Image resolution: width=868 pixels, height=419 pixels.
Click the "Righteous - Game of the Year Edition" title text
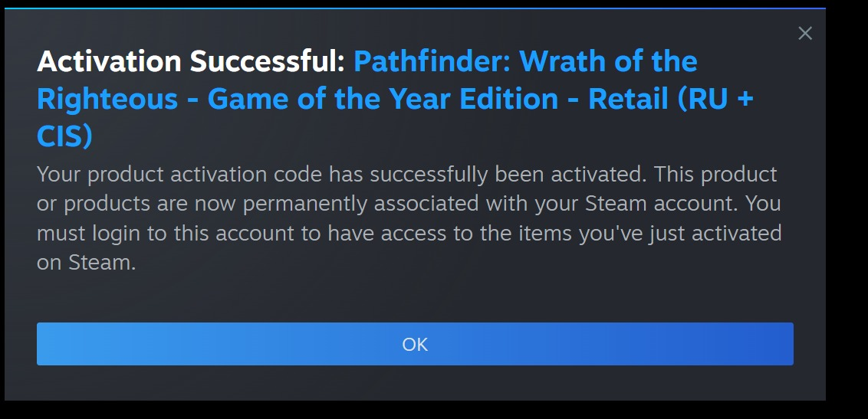[298, 99]
